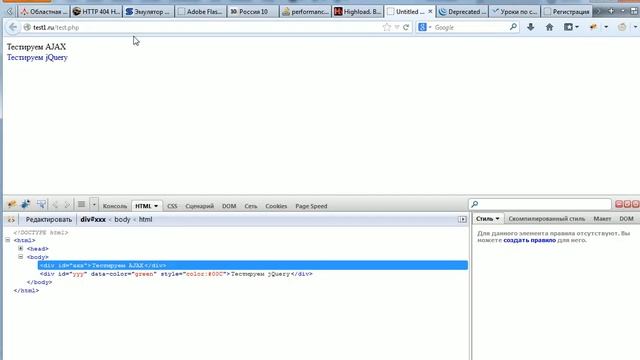Viewport: 640px width, 360px height.
Task: Switch to the HTTP 404 browser tab
Action: (96, 12)
